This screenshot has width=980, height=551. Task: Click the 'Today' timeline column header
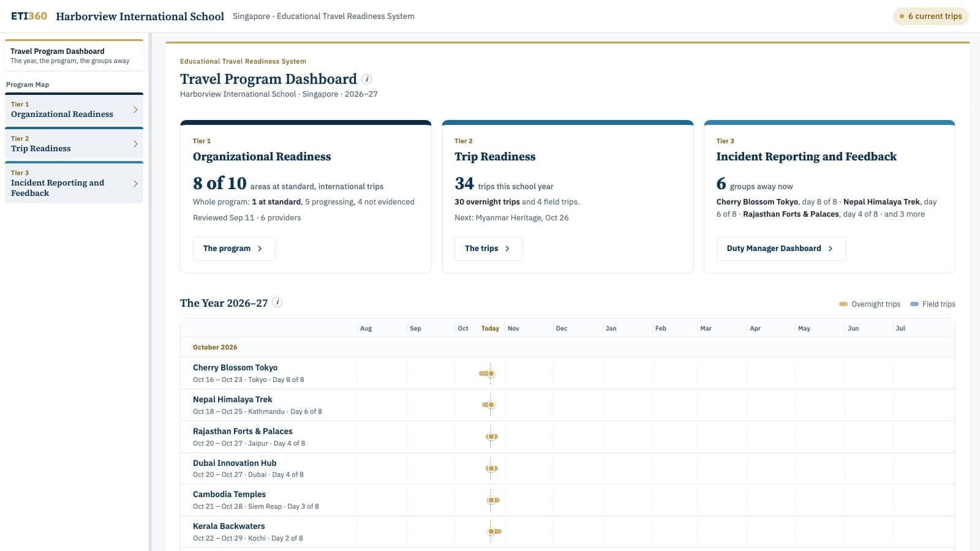(x=490, y=329)
